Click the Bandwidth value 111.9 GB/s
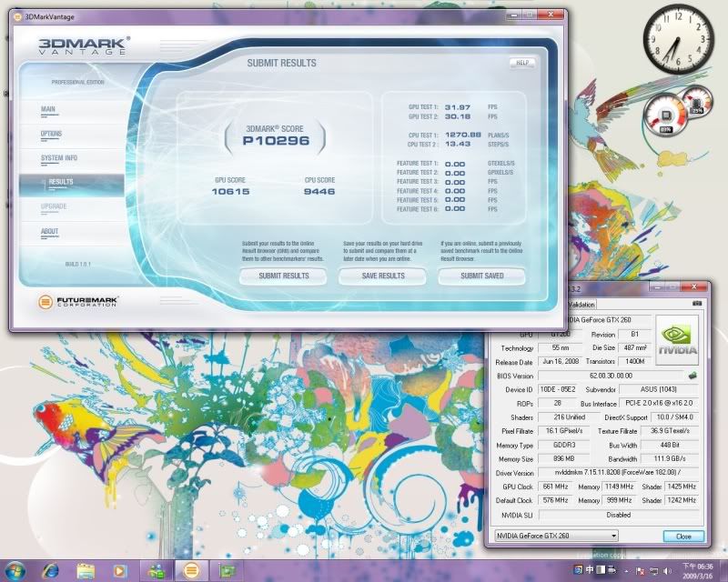 [670, 458]
